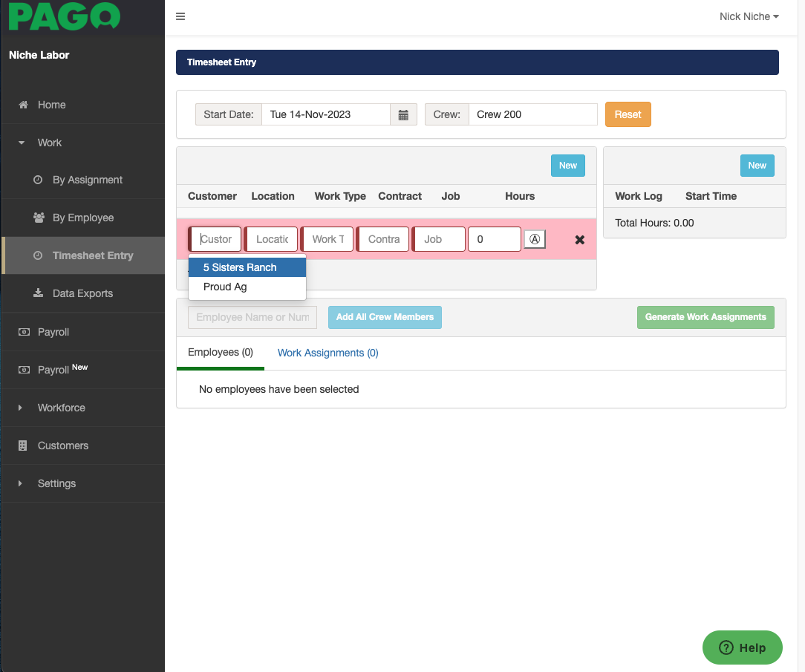The image size is (805, 672).
Task: Expand the Workforce menu section
Action: [61, 408]
